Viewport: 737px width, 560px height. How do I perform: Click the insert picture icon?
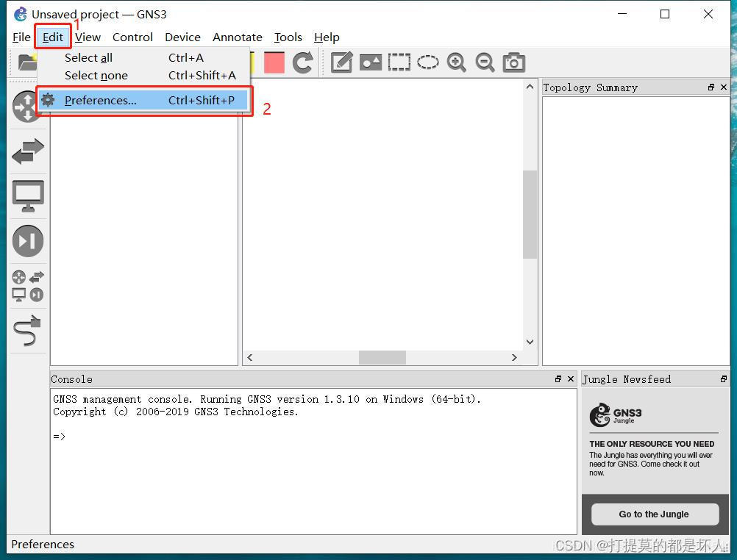coord(371,62)
